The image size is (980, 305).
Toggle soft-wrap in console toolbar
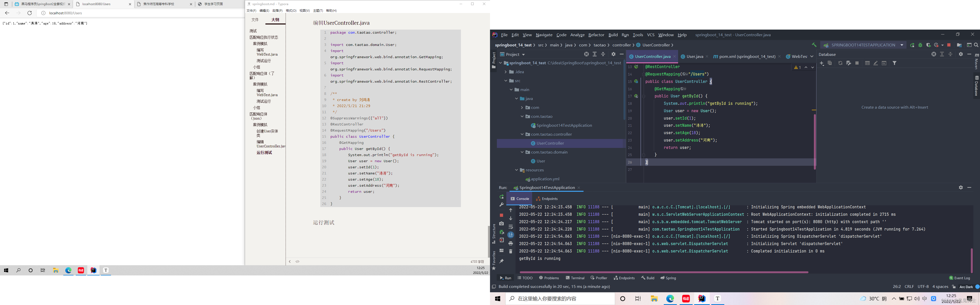[510, 227]
